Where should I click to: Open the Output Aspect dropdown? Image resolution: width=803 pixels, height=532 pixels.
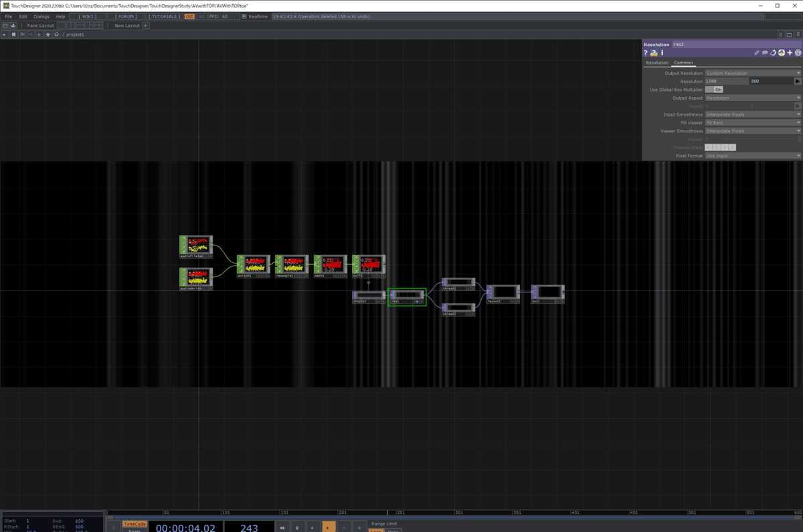pos(753,98)
